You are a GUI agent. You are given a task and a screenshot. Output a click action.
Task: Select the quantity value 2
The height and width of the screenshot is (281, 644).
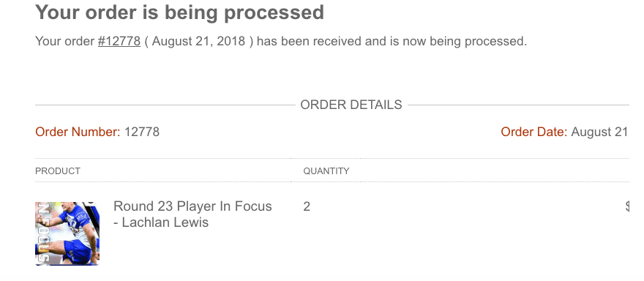click(307, 206)
